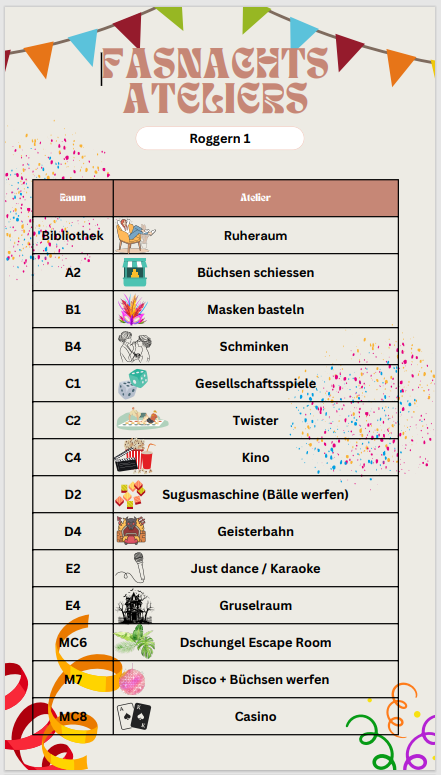This screenshot has width=441, height=775.
Task: Select the green booth icon beside Büchsen schiessen
Action: [136, 272]
